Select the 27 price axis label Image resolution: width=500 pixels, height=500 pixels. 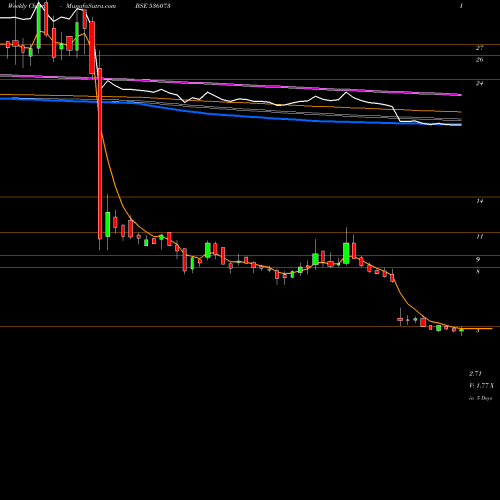479,48
